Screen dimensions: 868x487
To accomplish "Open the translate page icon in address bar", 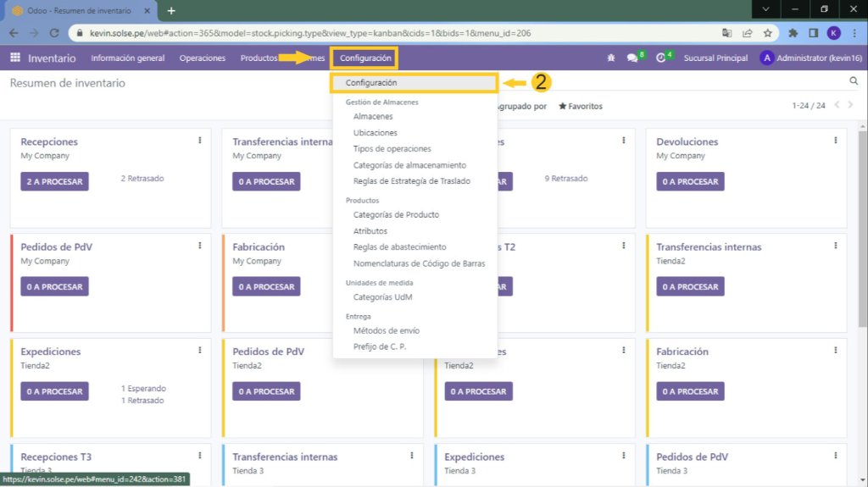I will 726,33.
